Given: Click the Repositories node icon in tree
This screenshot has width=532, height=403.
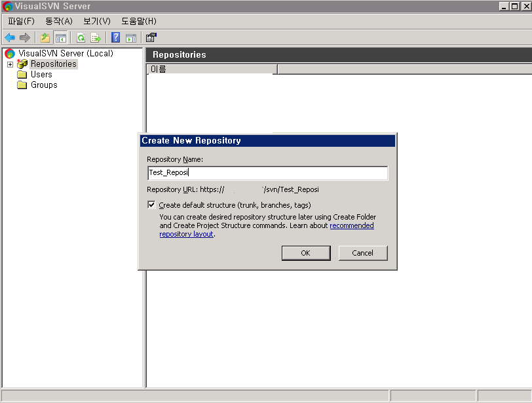Looking at the screenshot, I should pyautogui.click(x=22, y=64).
